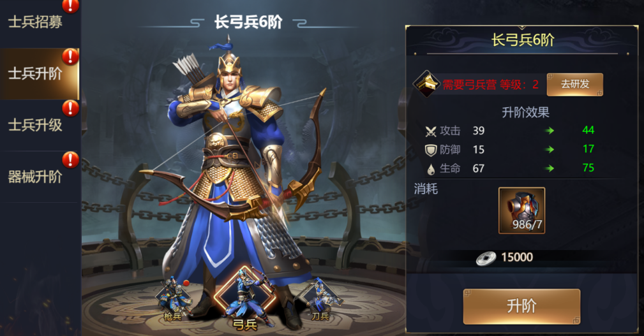Click the 去研发 research button
644x336 pixels.
(575, 84)
